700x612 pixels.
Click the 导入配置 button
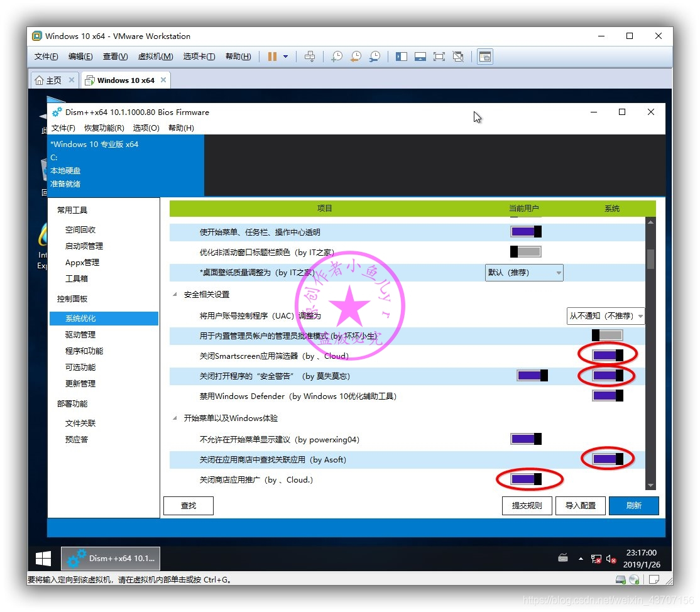tap(581, 506)
